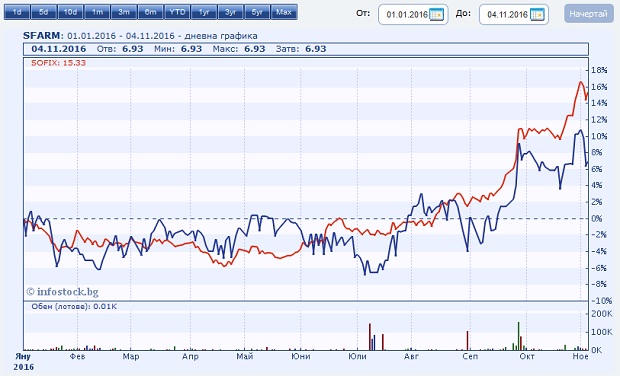The height and width of the screenshot is (376, 620).
Task: Click the Фев month label on axis
Action: pyautogui.click(x=77, y=356)
